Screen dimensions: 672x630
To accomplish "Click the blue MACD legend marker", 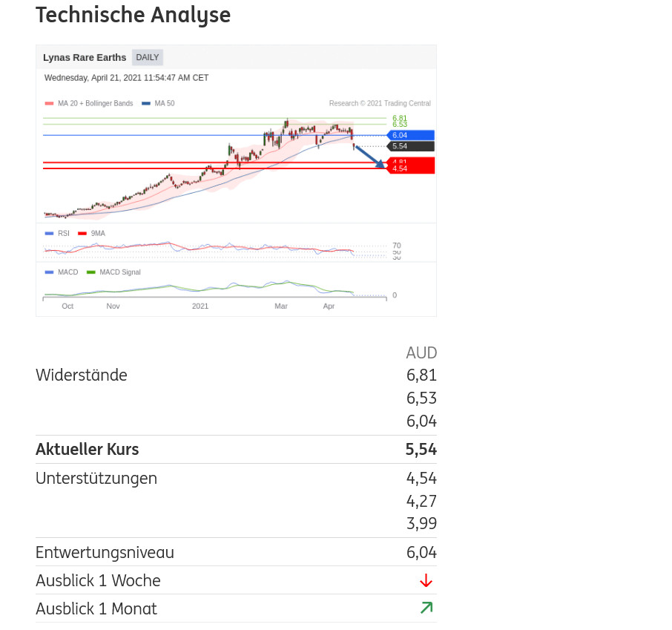I will pyautogui.click(x=49, y=272).
